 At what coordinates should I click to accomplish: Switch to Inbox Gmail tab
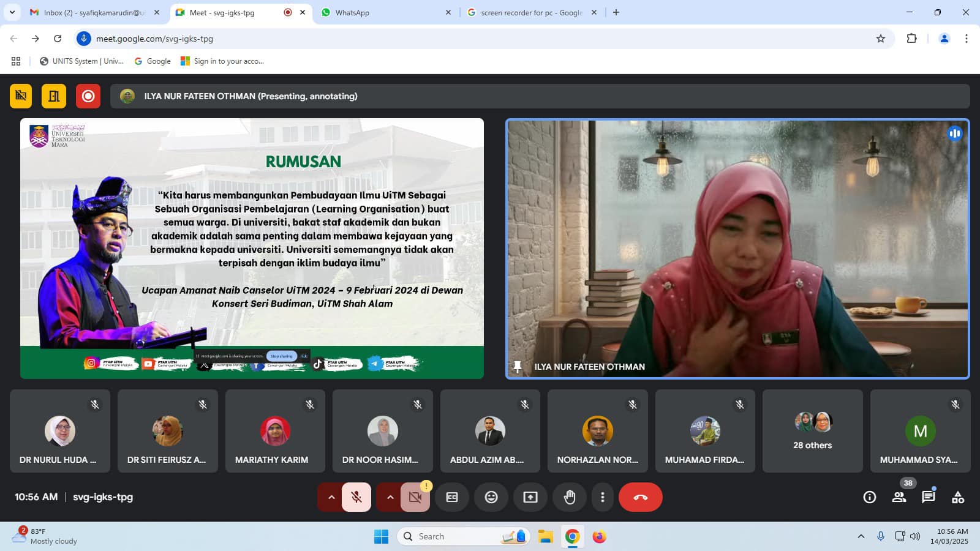click(95, 12)
